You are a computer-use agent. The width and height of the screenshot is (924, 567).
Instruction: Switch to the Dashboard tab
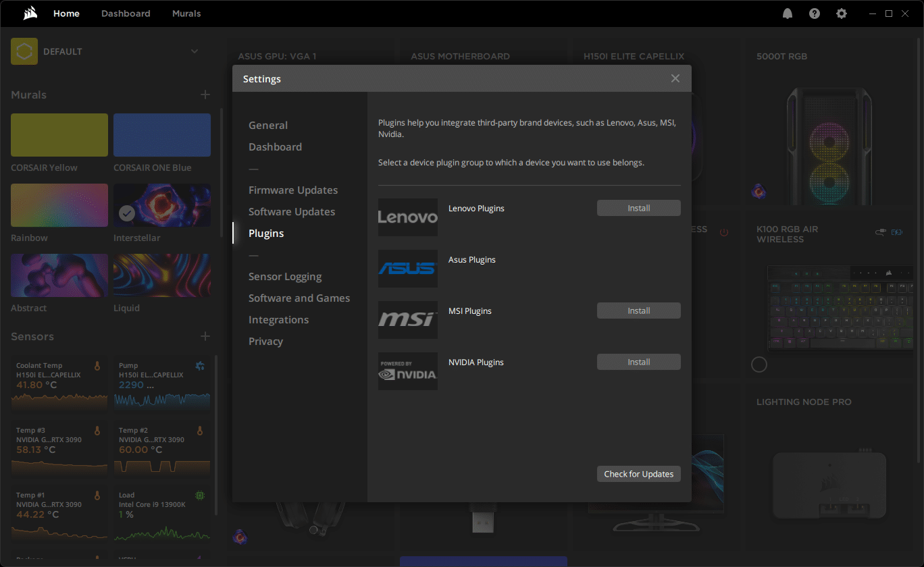pos(126,13)
